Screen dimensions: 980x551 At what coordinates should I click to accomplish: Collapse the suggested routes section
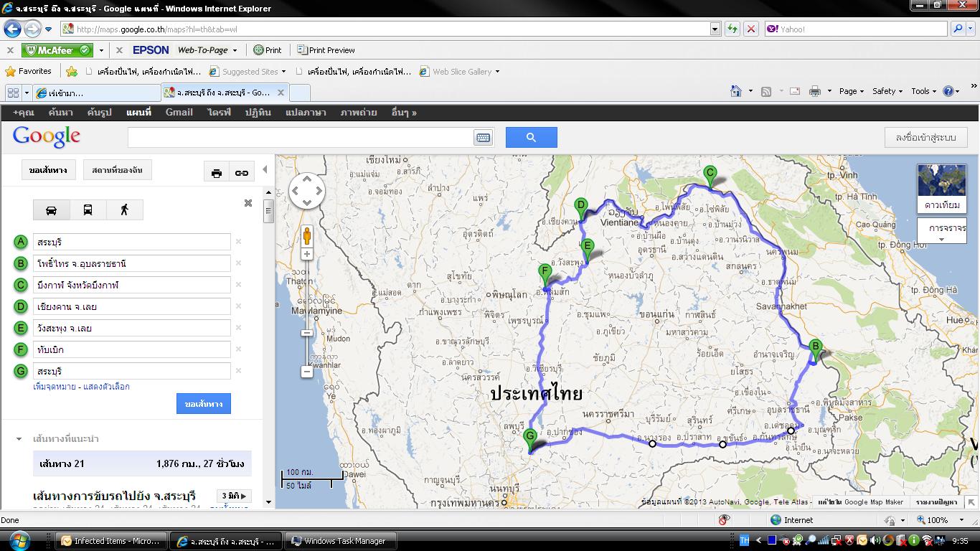click(19, 439)
